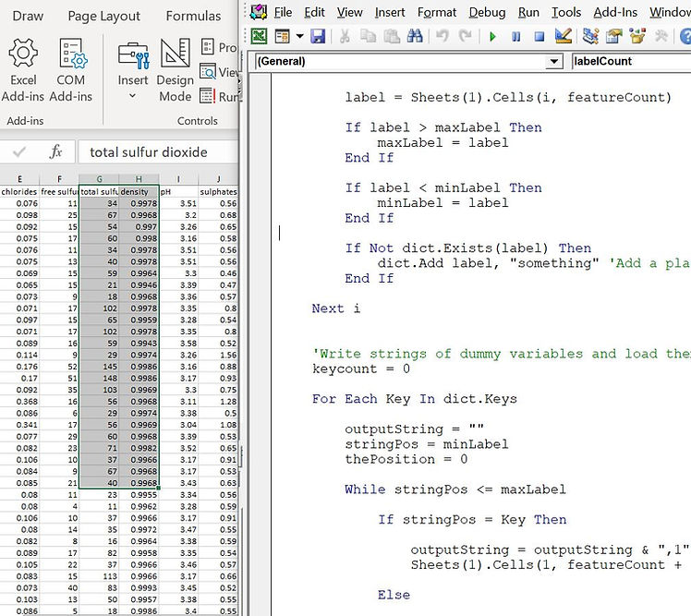Select column F header in Excel
The height and width of the screenshot is (616, 691).
click(x=59, y=179)
